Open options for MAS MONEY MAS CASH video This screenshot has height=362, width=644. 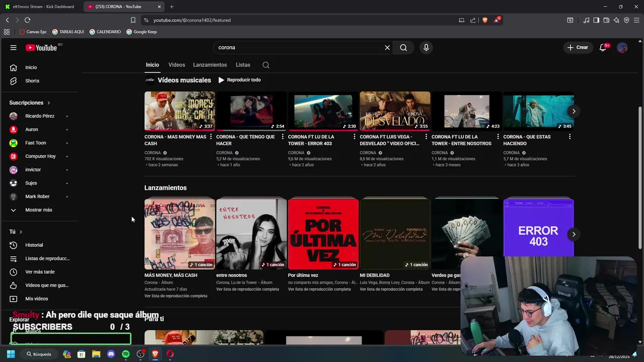[x=211, y=137]
